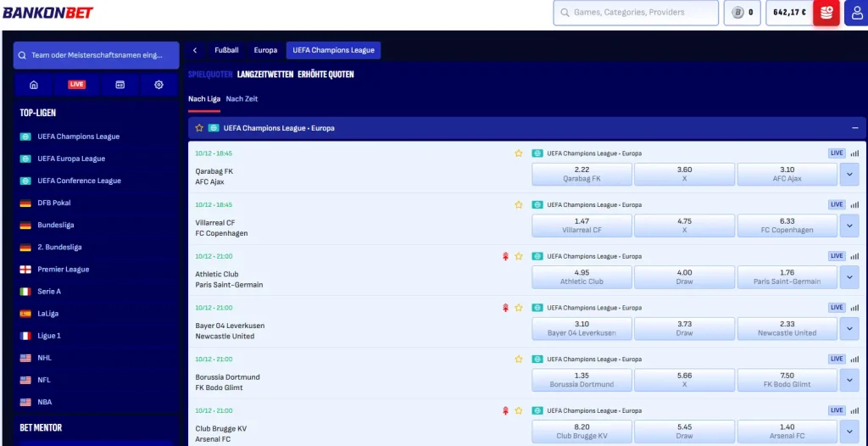This screenshot has height=446, width=868.
Task: Open the user account profile icon
Action: click(x=856, y=13)
